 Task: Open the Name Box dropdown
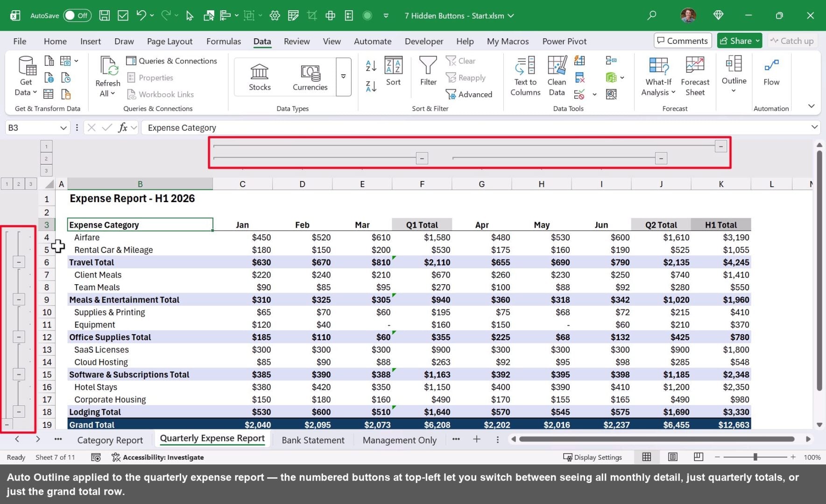tap(64, 128)
